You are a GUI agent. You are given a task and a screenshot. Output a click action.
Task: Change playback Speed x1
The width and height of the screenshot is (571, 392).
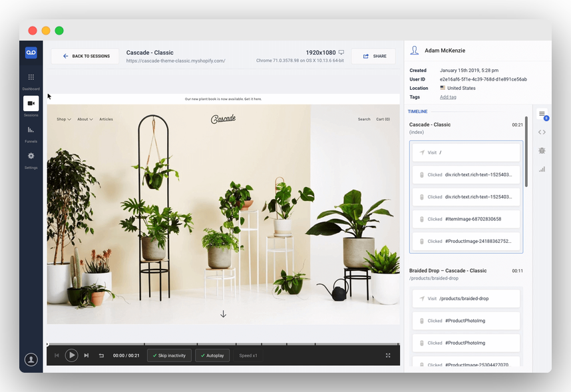248,355
